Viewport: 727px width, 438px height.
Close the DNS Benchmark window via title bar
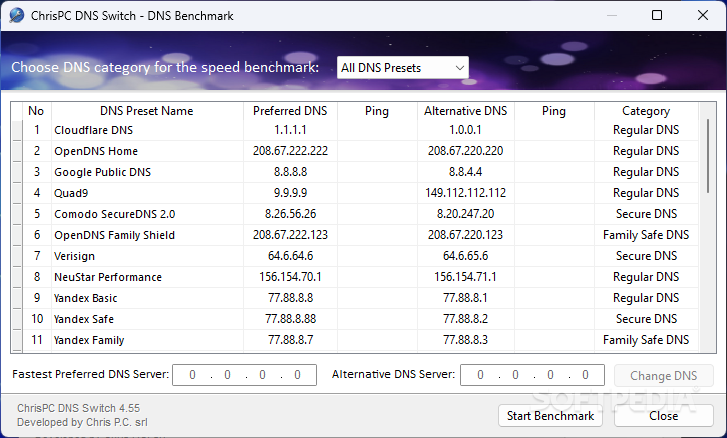703,15
